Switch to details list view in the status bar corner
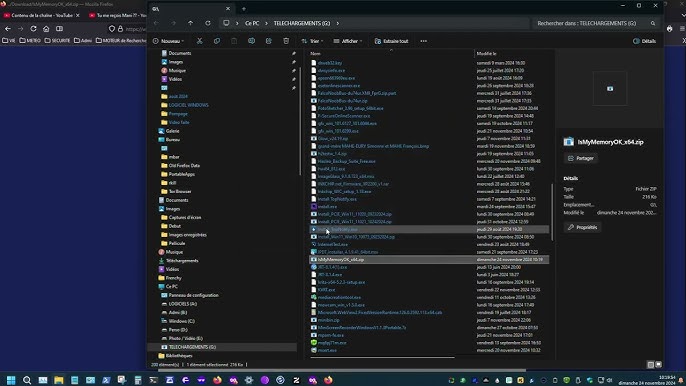686x386 pixels. (x=651, y=365)
